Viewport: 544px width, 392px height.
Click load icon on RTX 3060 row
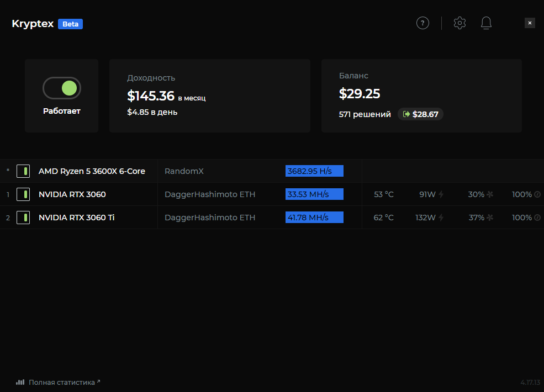tap(537, 194)
